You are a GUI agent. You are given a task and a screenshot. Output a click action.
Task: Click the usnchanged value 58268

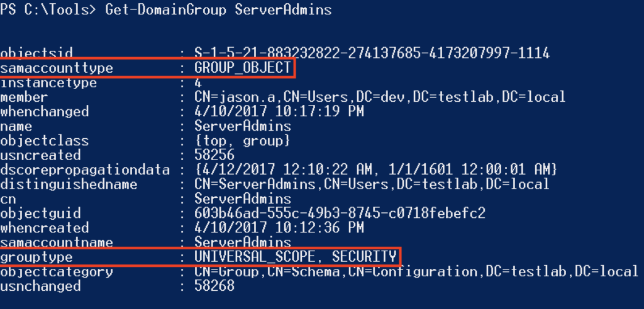point(214,286)
